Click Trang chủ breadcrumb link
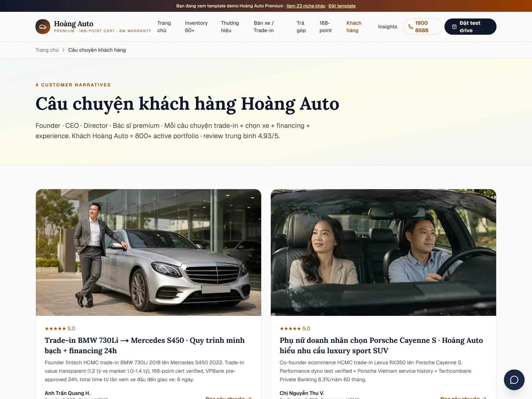532x399 pixels. (x=47, y=50)
